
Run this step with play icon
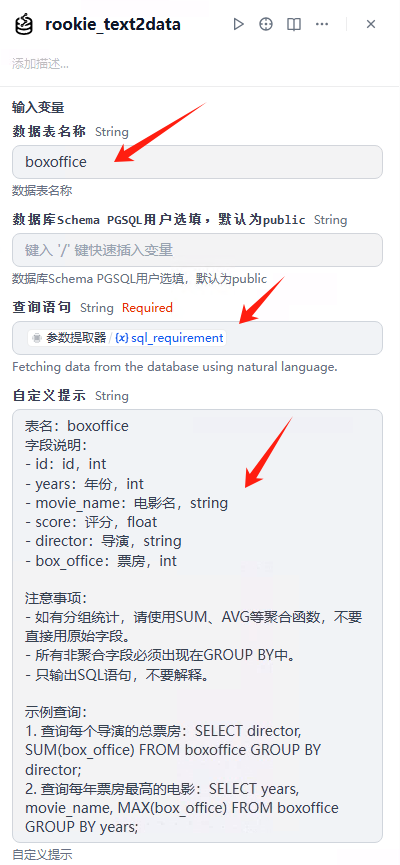[238, 24]
